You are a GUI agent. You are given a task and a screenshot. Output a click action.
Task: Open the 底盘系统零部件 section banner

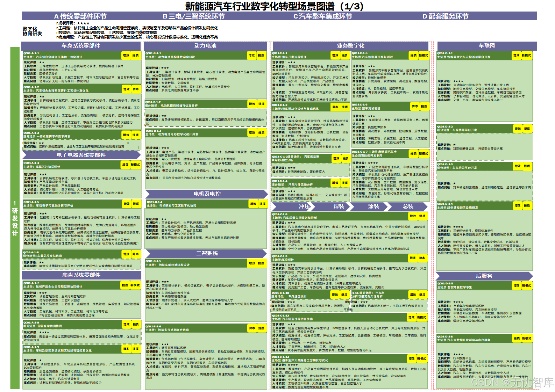click(81, 275)
